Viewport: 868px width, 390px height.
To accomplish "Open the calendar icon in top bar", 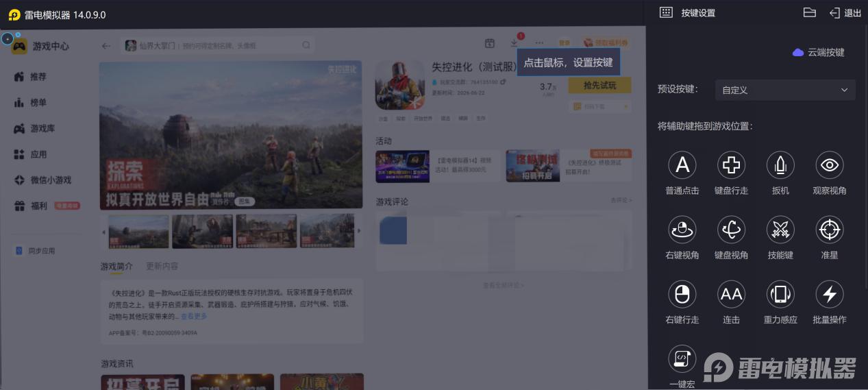I will pyautogui.click(x=490, y=43).
